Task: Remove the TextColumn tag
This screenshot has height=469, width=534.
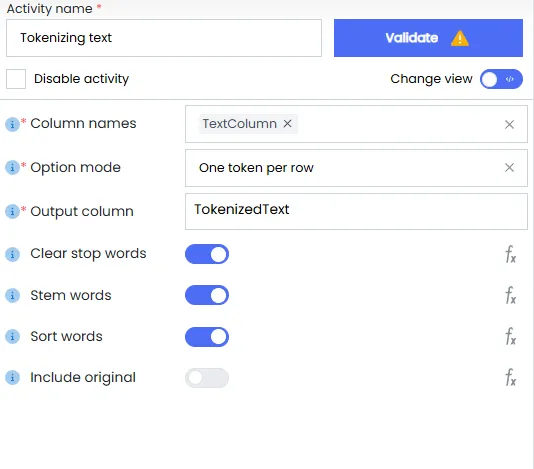Action: (x=288, y=124)
